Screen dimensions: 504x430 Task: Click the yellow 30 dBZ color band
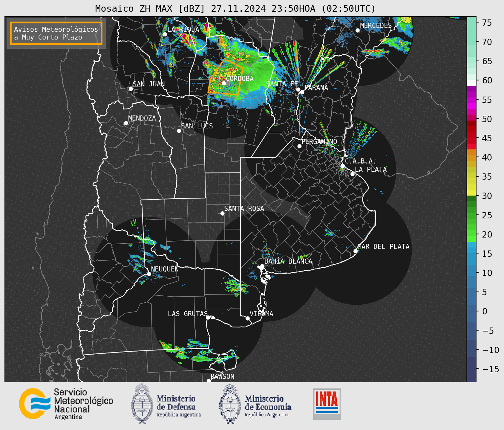[471, 193]
